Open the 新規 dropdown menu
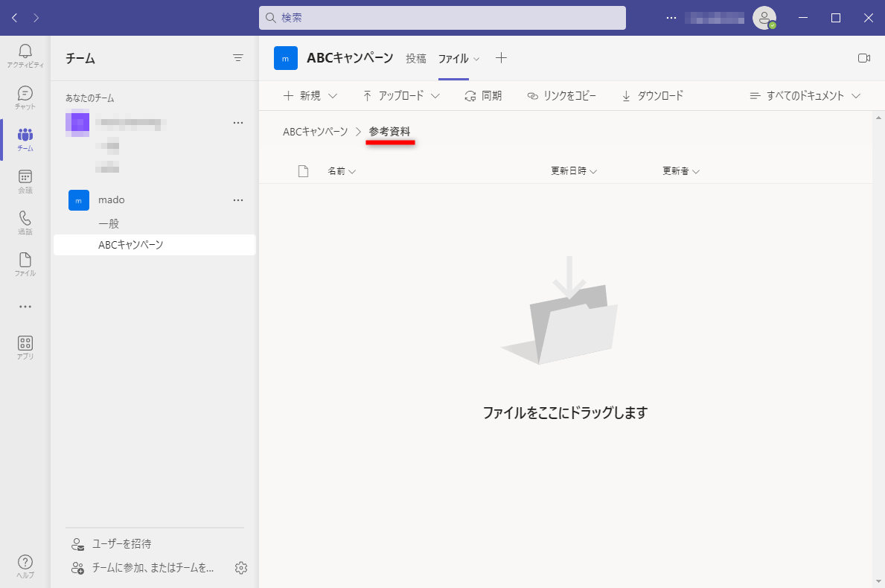This screenshot has height=588, width=885. pyautogui.click(x=310, y=95)
